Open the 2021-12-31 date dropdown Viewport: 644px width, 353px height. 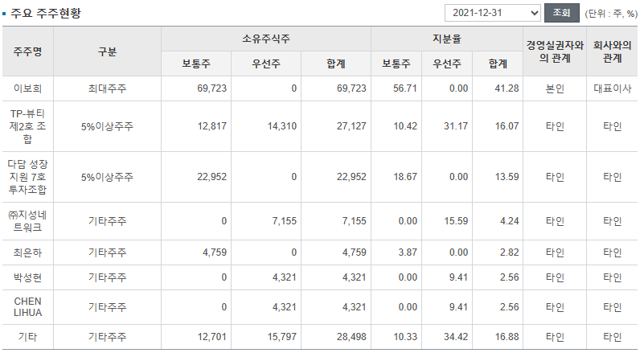(492, 13)
